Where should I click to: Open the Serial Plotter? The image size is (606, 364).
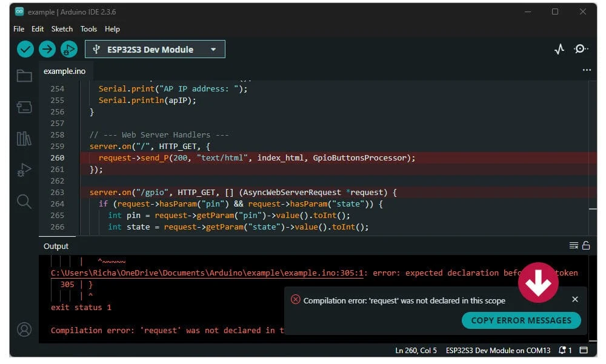click(559, 49)
